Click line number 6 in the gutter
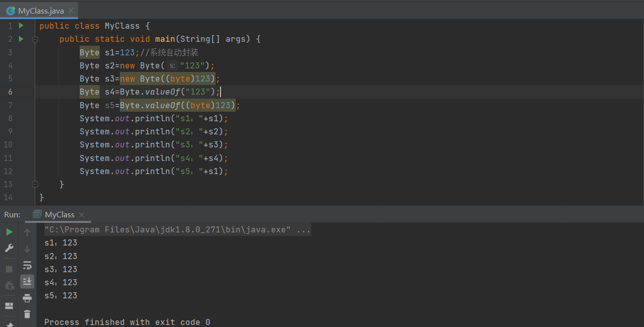 pos(10,92)
